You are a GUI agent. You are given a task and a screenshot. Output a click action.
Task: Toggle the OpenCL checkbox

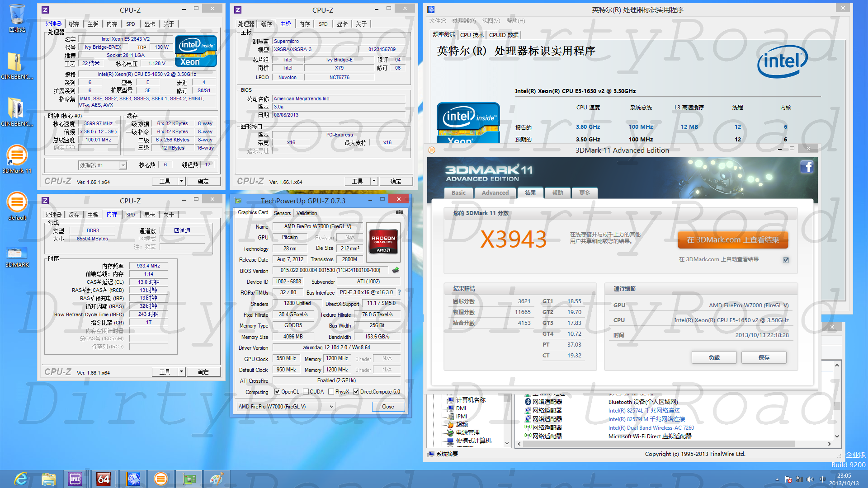pos(278,392)
